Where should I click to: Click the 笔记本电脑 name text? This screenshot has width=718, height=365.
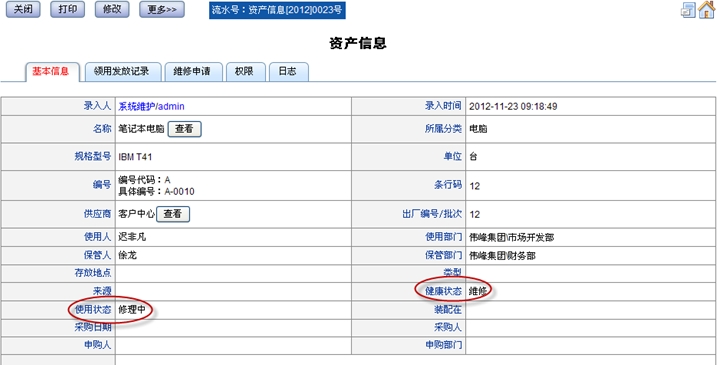tap(141, 129)
